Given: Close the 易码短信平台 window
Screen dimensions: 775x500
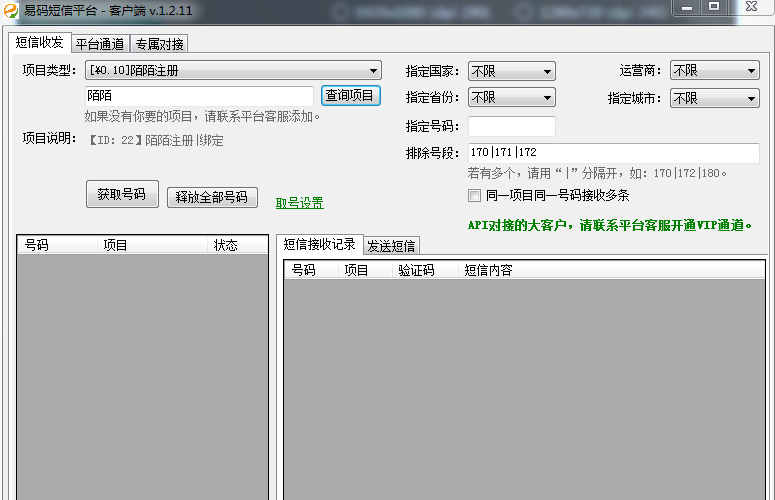Looking at the screenshot, I should pos(752,7).
